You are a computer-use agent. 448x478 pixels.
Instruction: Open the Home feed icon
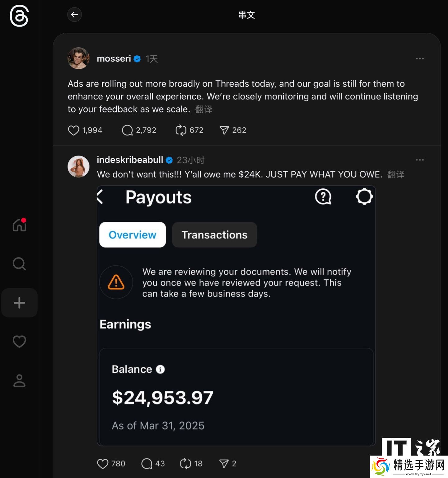tap(19, 225)
